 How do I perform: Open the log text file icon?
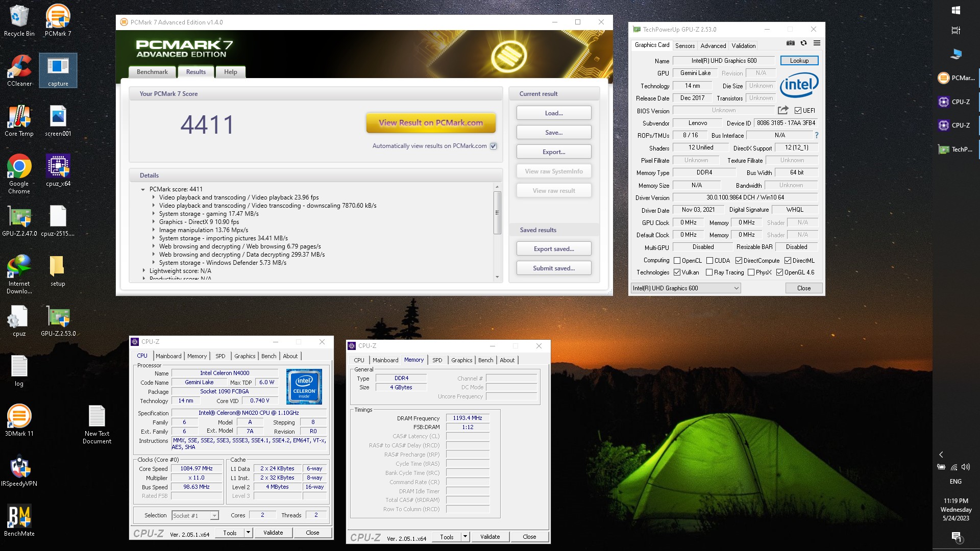pos(19,370)
